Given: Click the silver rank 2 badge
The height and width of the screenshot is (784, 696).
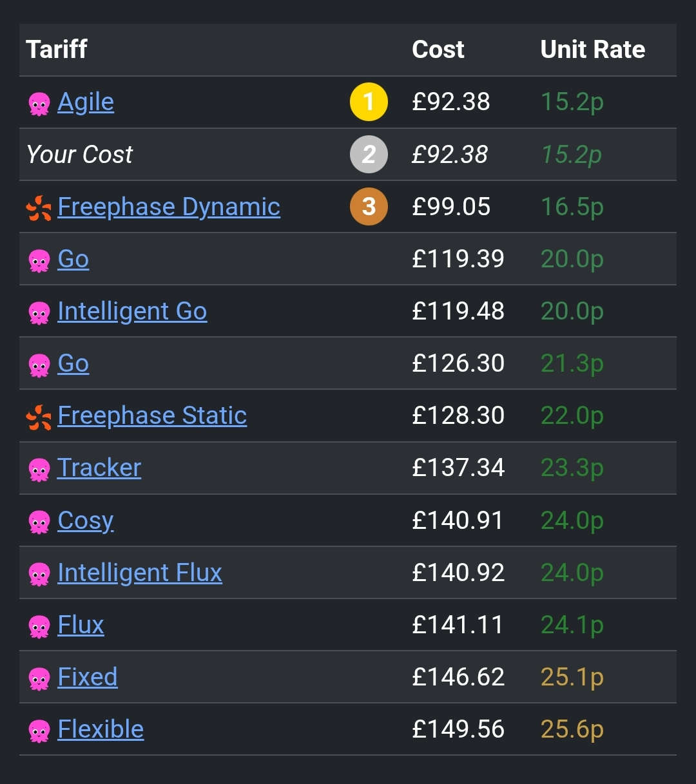Looking at the screenshot, I should [369, 155].
